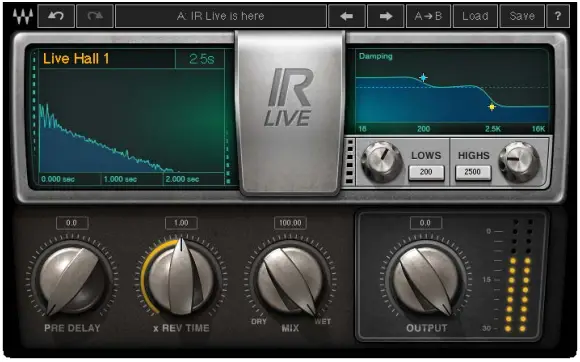Select the yellow high damping point on graph
Viewport: 580px width, 362px height.
[492, 107]
